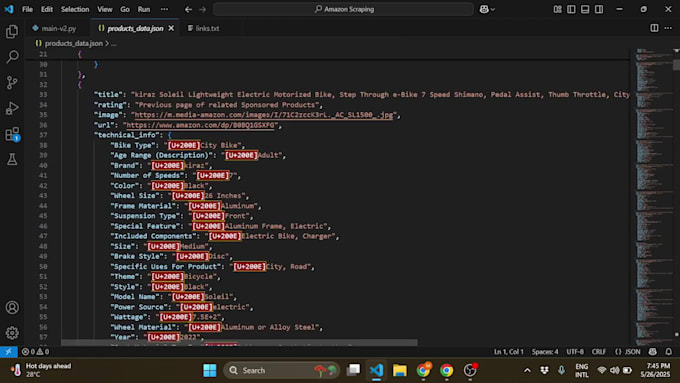680x383 pixels.
Task: Place cursor on the "Bike Type" line
Action: click(178, 145)
